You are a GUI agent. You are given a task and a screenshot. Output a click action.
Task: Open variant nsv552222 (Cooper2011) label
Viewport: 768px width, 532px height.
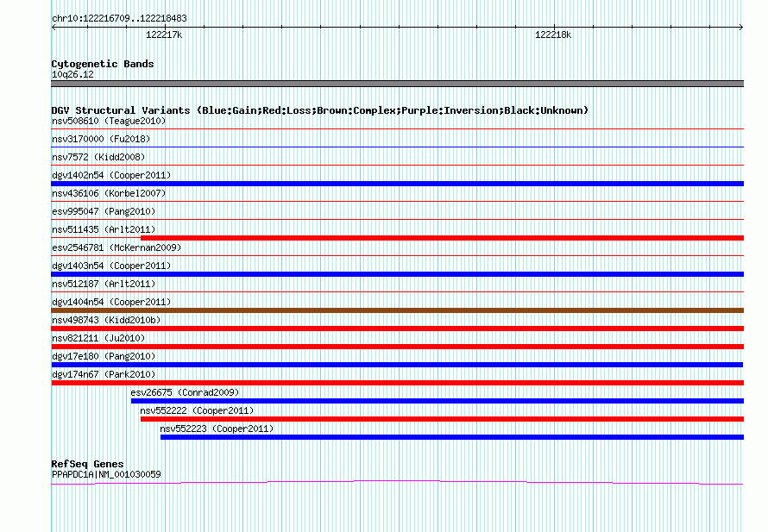point(197,410)
